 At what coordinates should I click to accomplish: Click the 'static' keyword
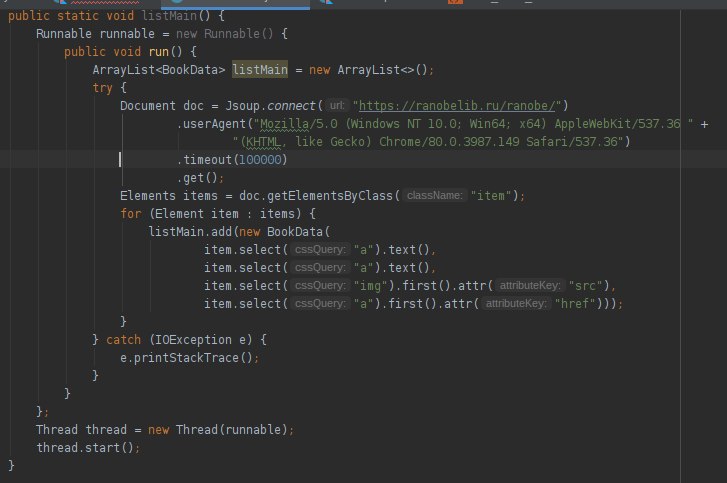(78, 16)
